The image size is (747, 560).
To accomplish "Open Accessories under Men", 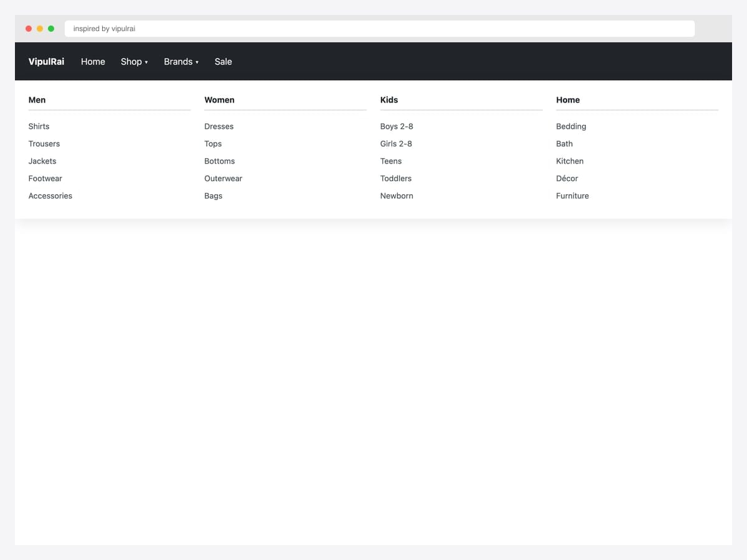I will [x=50, y=196].
